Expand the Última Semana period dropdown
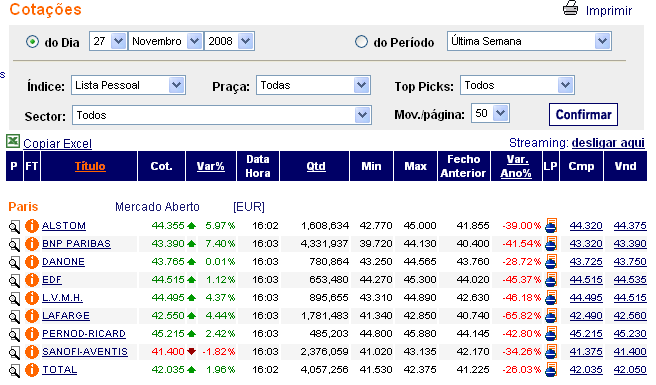 529,41
